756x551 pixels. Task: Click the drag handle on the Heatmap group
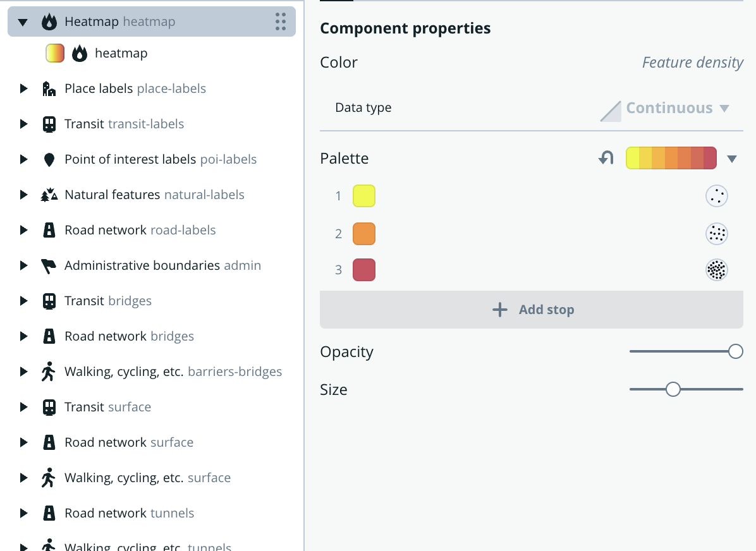click(x=281, y=21)
